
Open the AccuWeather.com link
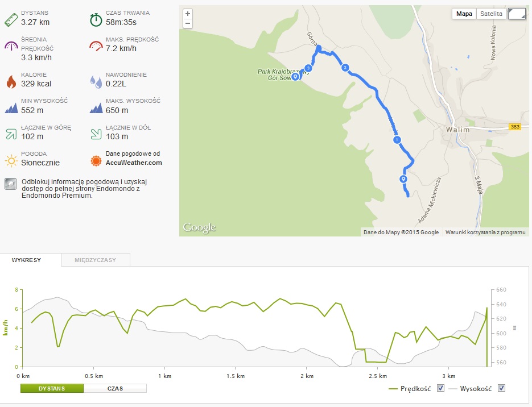134,163
